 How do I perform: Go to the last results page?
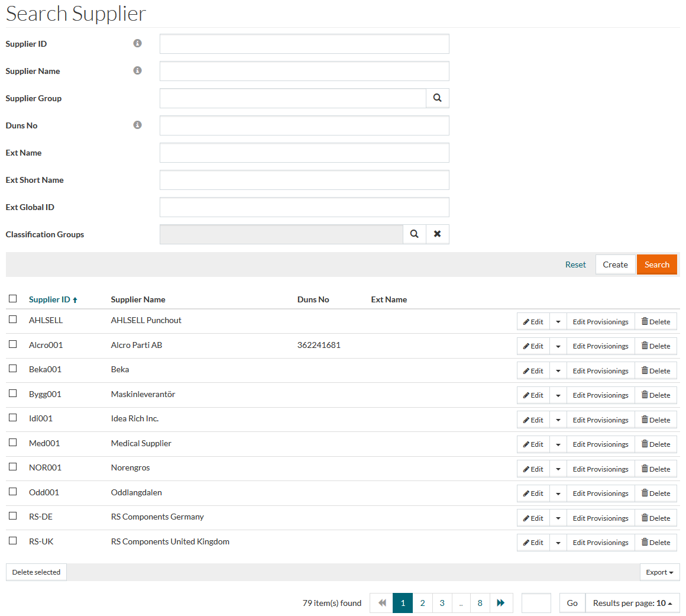point(501,603)
